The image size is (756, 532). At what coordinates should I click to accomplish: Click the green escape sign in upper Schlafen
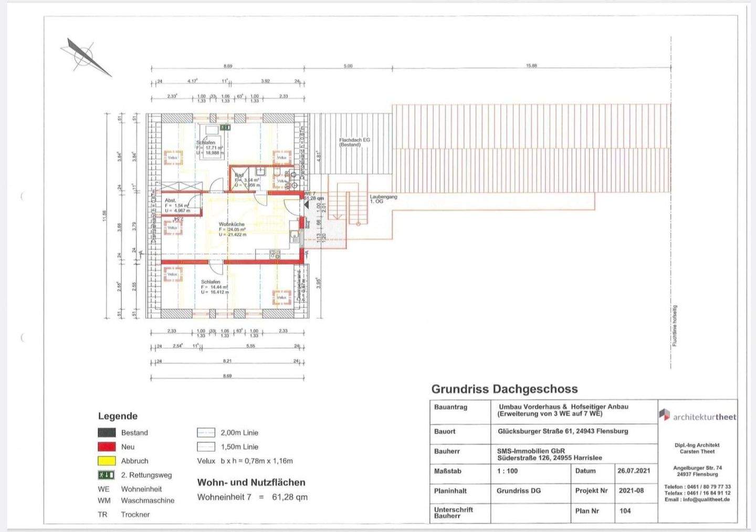coord(225,128)
